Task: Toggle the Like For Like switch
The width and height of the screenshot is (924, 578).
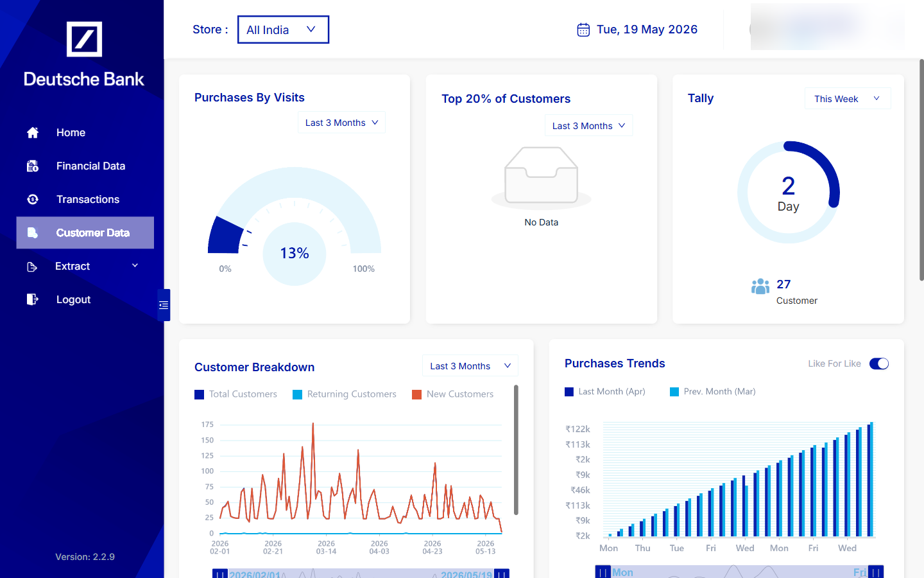Action: [x=879, y=363]
